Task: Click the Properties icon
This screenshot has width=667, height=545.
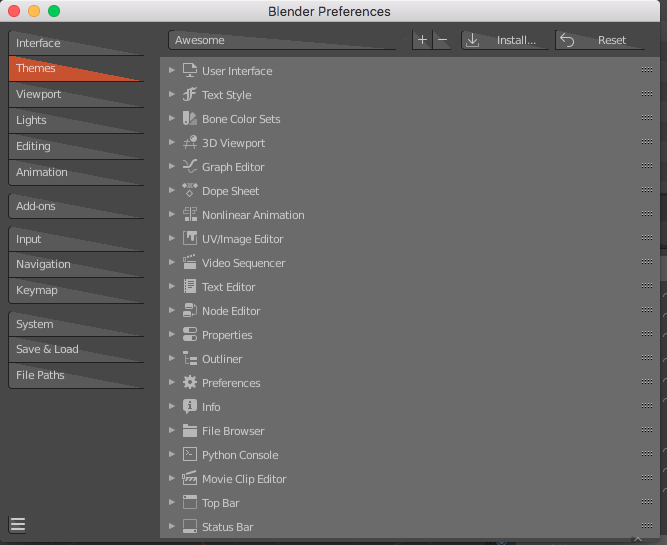Action: (x=190, y=334)
